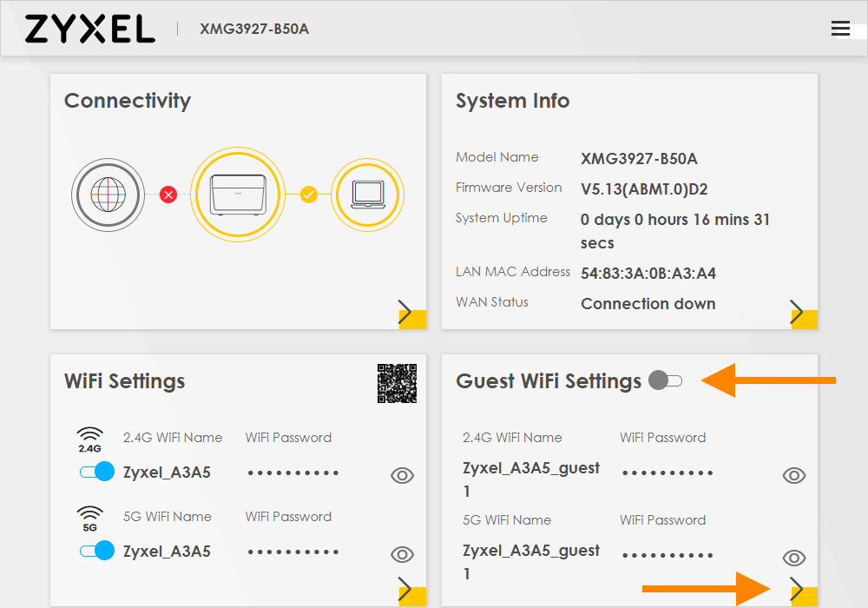This screenshot has height=608, width=868.
Task: Click the 2.4G WiFi signal icon
Action: click(90, 440)
